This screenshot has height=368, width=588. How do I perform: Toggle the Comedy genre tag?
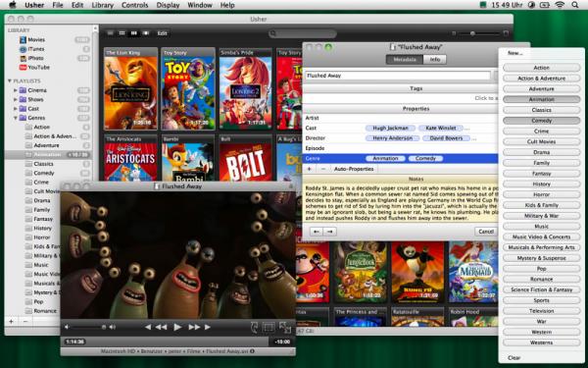(x=541, y=121)
